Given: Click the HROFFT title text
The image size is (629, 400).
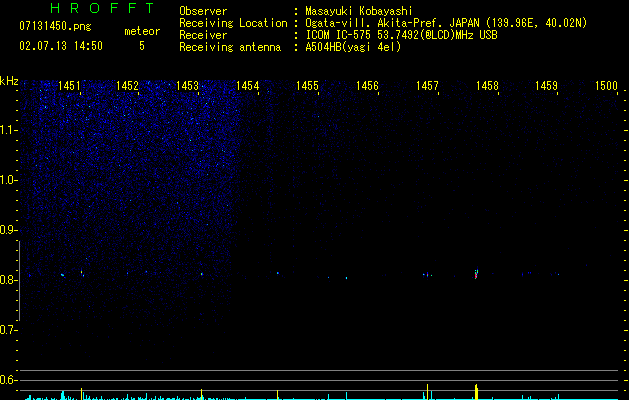Looking at the screenshot, I should (103, 8).
